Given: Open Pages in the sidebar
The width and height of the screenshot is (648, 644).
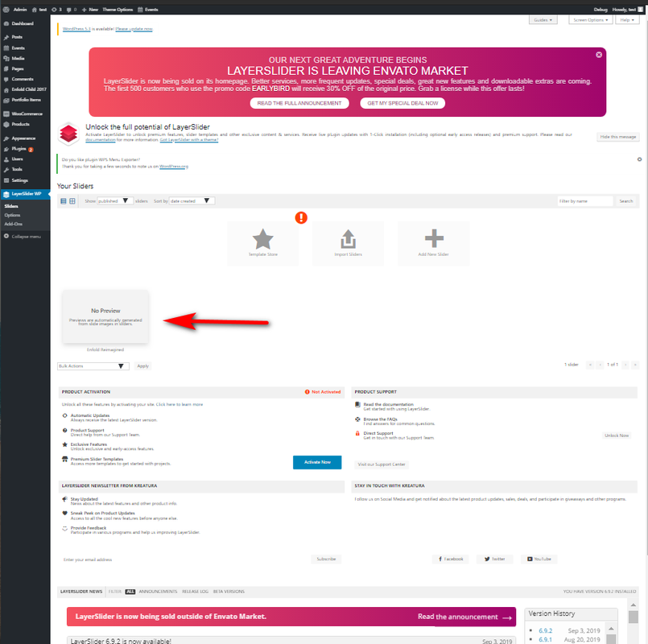Looking at the screenshot, I should click(18, 68).
